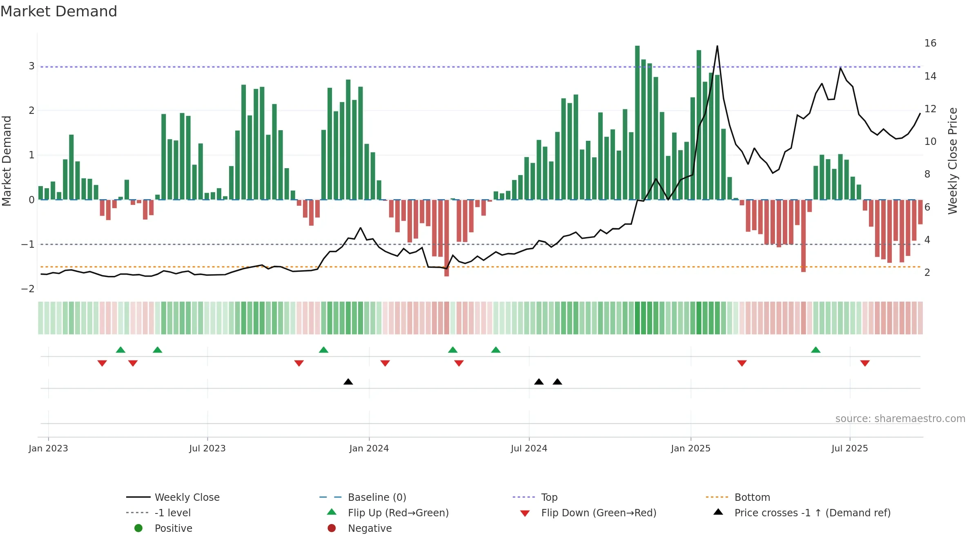Click the tallest green demand bar in late 2024
The height and width of the screenshot is (551, 980).
click(637, 122)
